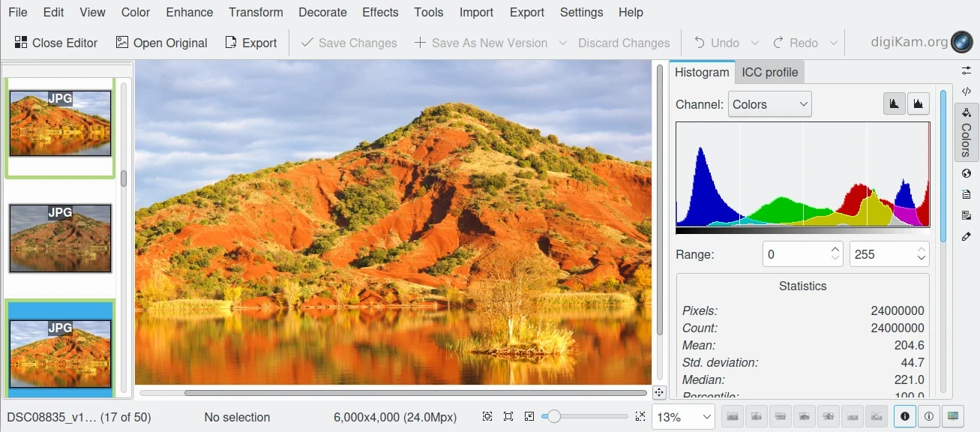Click the sliders icon in right sidebar
This screenshot has width=980, height=432.
coord(967,70)
